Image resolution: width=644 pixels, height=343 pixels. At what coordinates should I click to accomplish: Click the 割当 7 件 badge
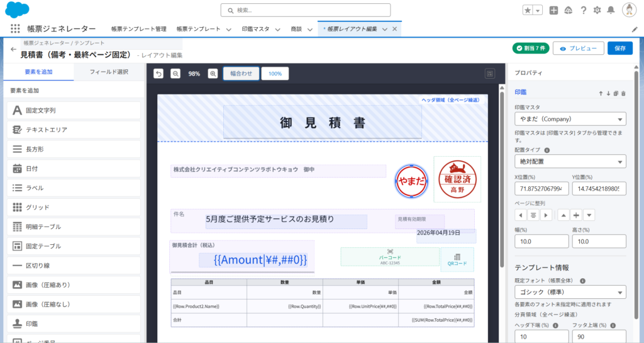(531, 48)
